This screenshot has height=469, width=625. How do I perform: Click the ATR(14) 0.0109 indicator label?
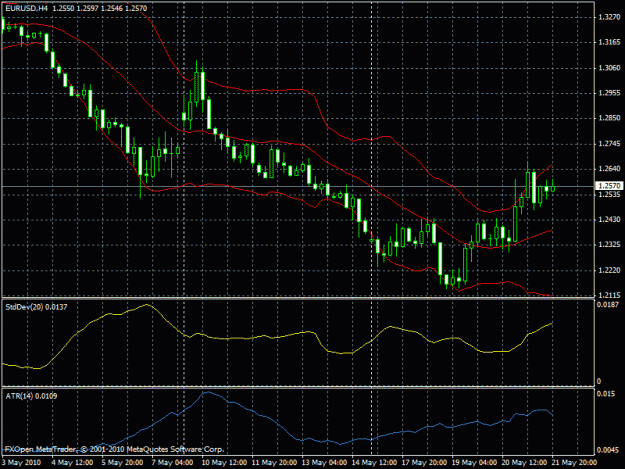pos(31,396)
